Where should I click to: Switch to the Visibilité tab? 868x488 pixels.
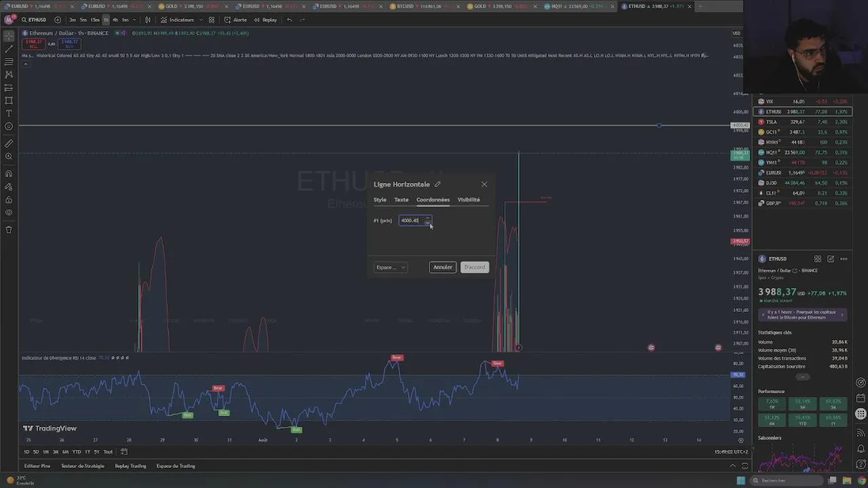[469, 200]
